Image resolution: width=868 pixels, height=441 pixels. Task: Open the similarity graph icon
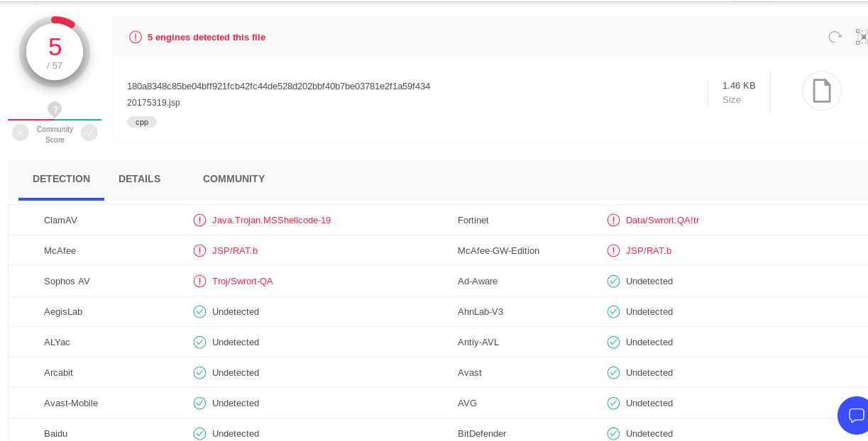862,37
